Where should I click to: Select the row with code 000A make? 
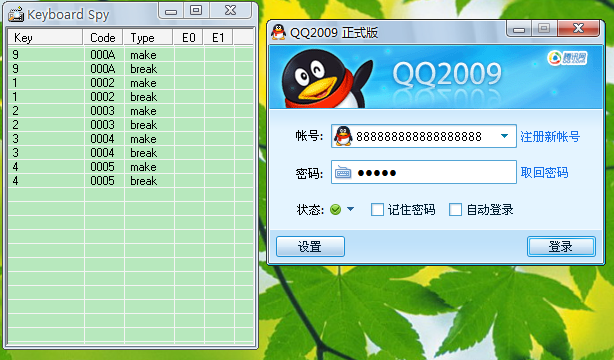coord(130,54)
